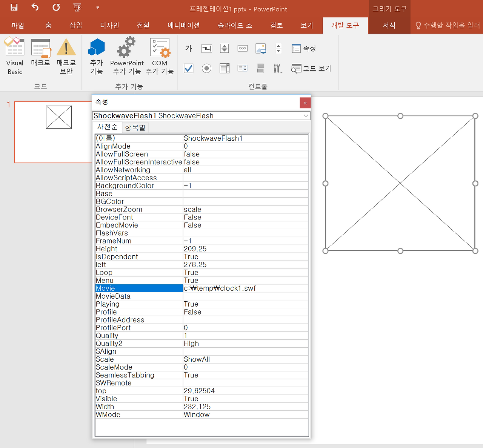Close the 속성 (Properties) window
The height and width of the screenshot is (448, 483).
(x=305, y=103)
